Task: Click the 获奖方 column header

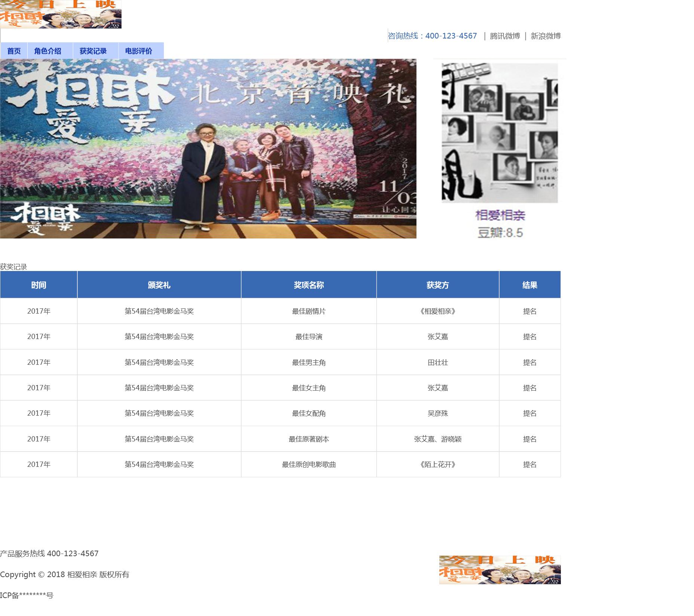Action: coord(437,285)
